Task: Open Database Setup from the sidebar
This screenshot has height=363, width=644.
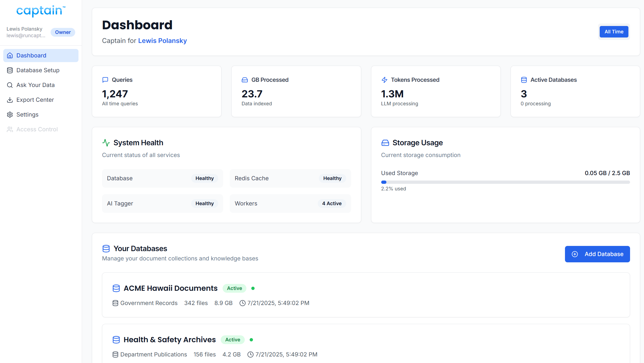Action: click(38, 70)
